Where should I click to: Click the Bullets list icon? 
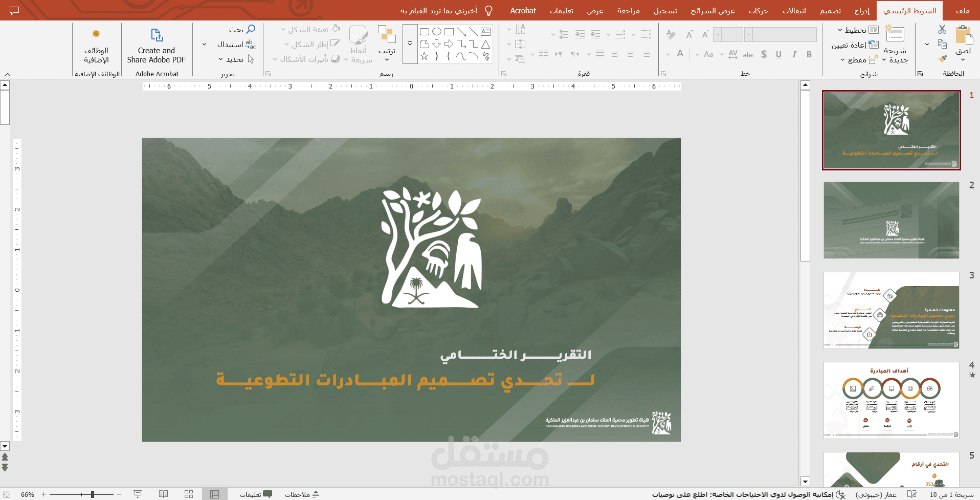tap(646, 34)
